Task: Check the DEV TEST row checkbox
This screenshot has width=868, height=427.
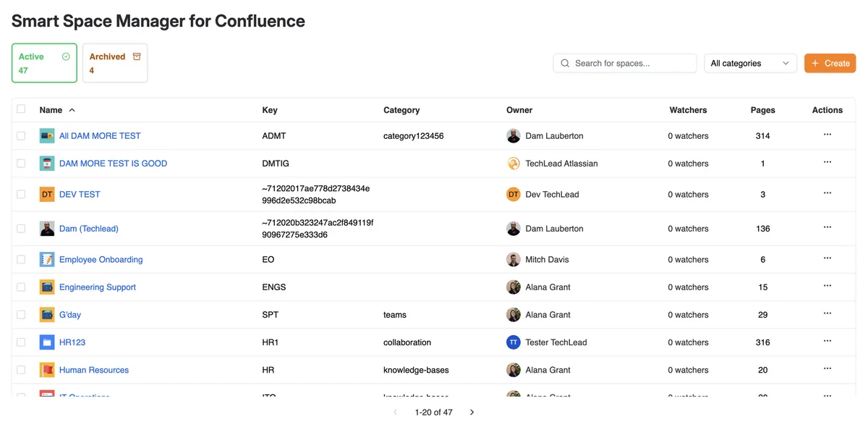Action: click(x=21, y=194)
